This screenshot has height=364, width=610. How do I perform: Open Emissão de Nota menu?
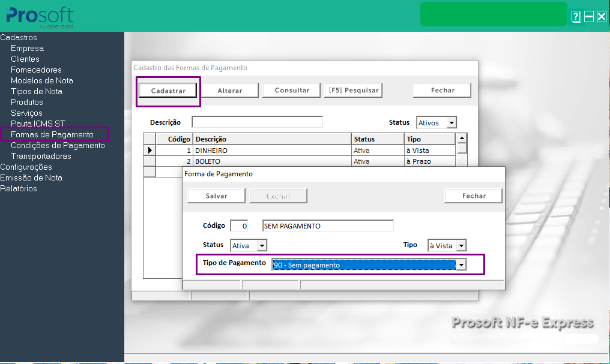(x=31, y=178)
